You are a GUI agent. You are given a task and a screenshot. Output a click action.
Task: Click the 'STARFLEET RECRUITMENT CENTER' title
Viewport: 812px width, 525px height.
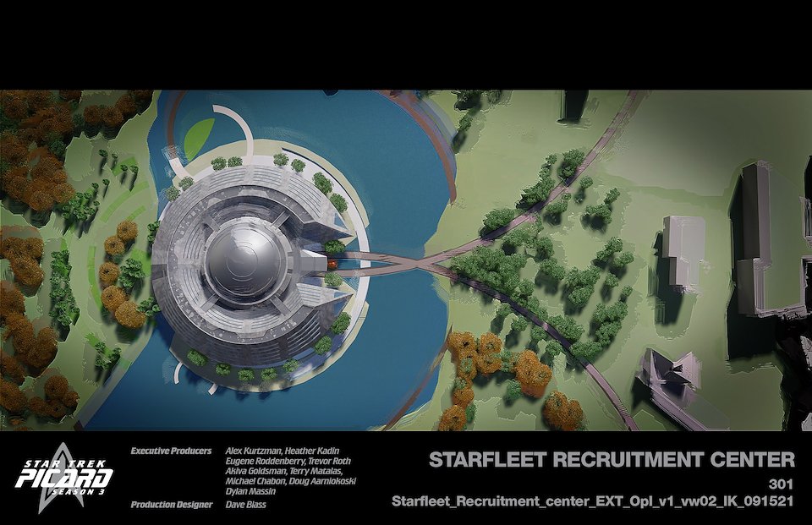tap(612, 460)
